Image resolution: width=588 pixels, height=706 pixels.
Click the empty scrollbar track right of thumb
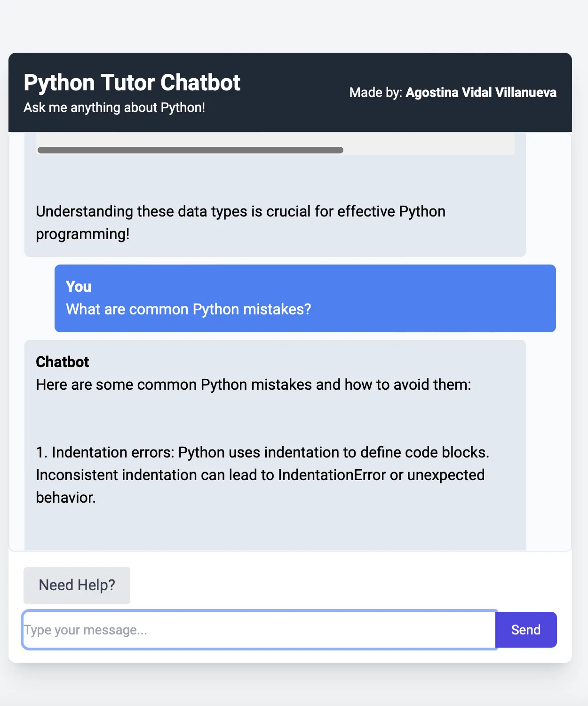(x=428, y=150)
